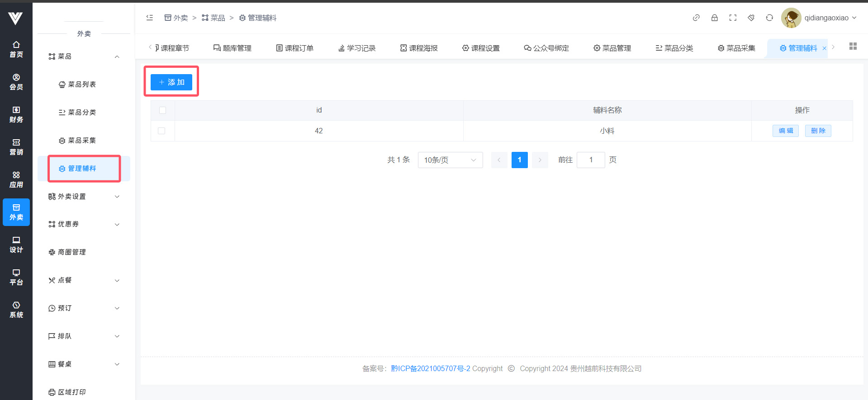Open the tab grid view icon

pos(853,47)
